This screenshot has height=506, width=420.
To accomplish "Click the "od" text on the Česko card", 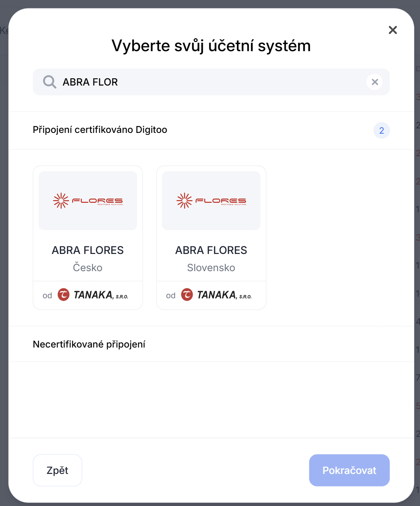I will point(47,296).
